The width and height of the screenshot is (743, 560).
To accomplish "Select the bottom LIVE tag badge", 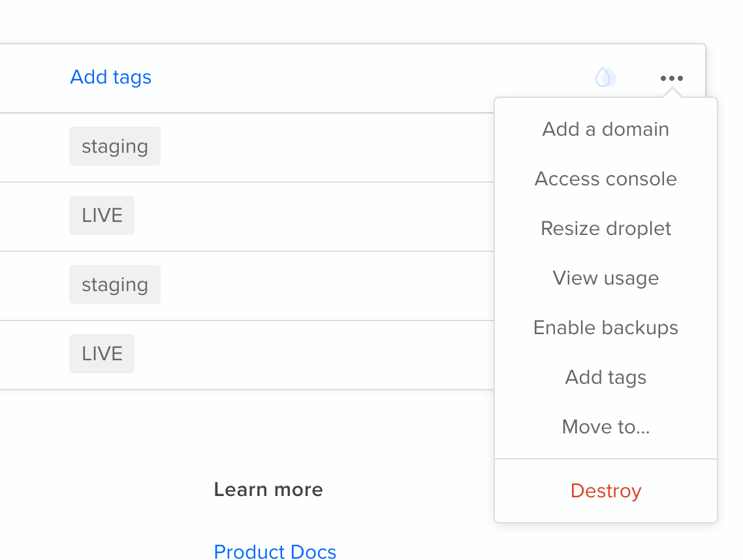I will tap(102, 354).
